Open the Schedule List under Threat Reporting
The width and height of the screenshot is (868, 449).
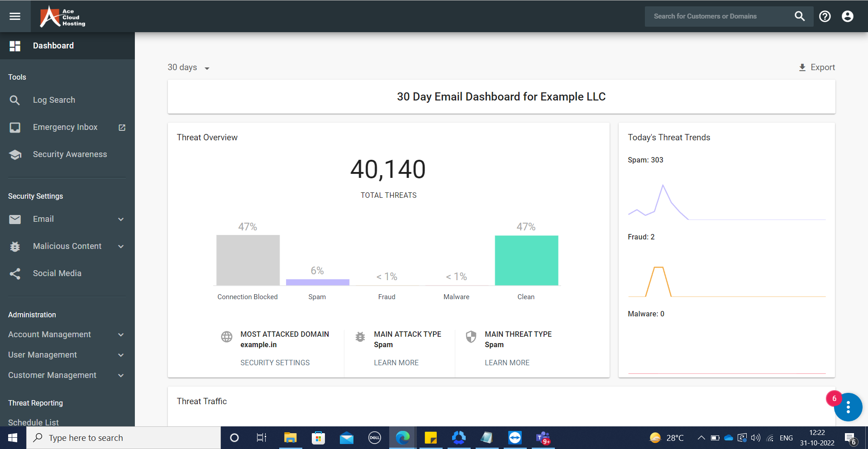tap(33, 422)
